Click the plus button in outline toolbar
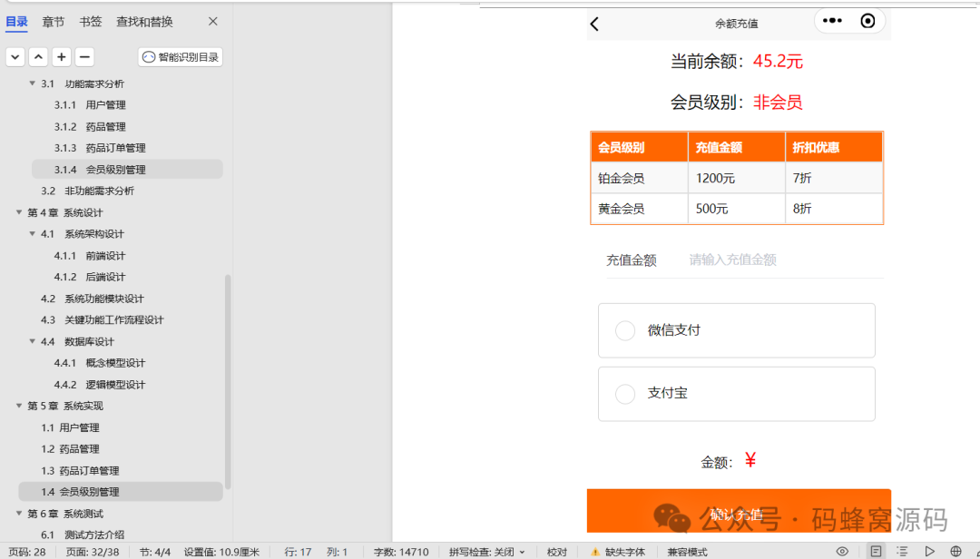The height and width of the screenshot is (559, 980). pyautogui.click(x=62, y=57)
